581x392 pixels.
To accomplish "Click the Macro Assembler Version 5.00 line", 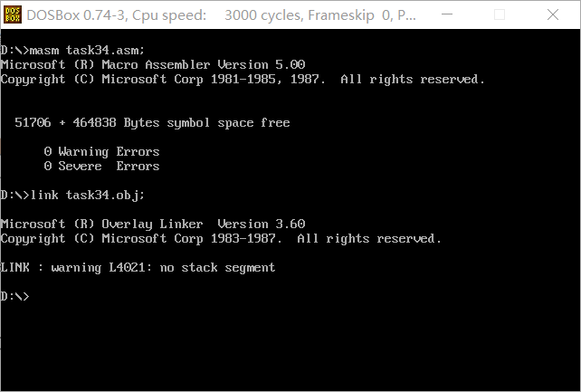I will click(153, 64).
